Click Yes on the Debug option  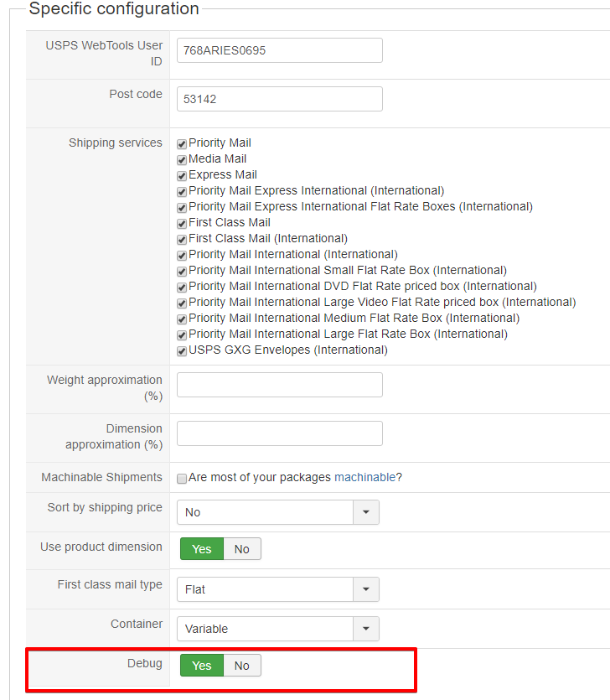pos(202,666)
